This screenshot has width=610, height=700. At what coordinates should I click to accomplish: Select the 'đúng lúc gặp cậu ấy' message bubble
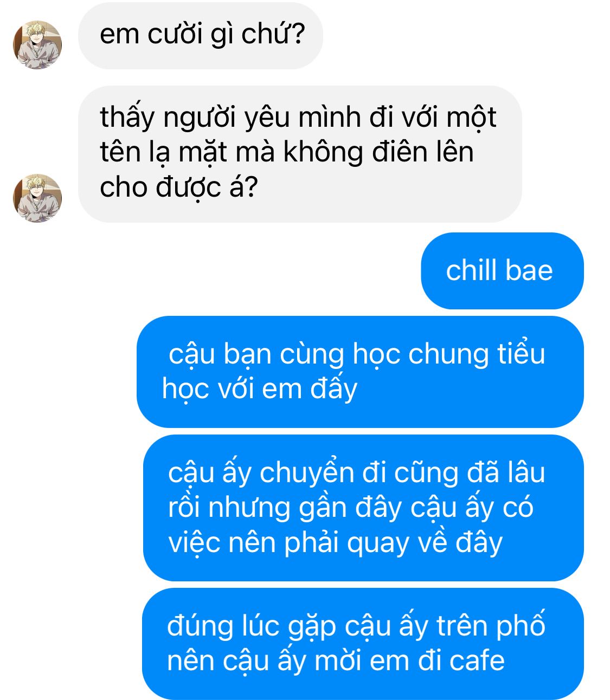(x=363, y=644)
